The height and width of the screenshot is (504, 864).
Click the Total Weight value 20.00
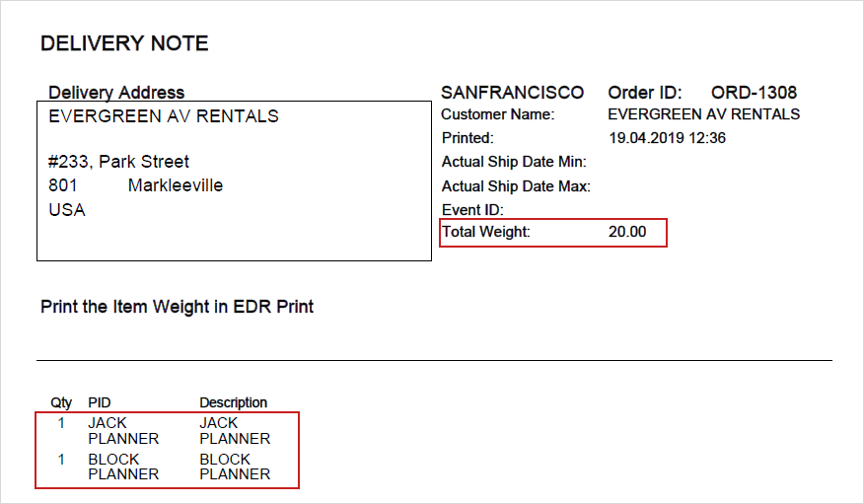pyautogui.click(x=627, y=233)
